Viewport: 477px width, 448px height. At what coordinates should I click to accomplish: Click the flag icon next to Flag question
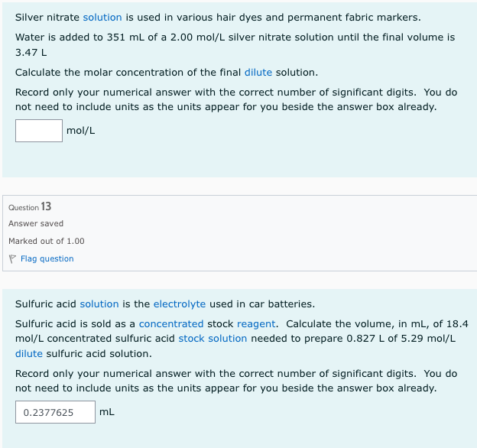click(12, 259)
